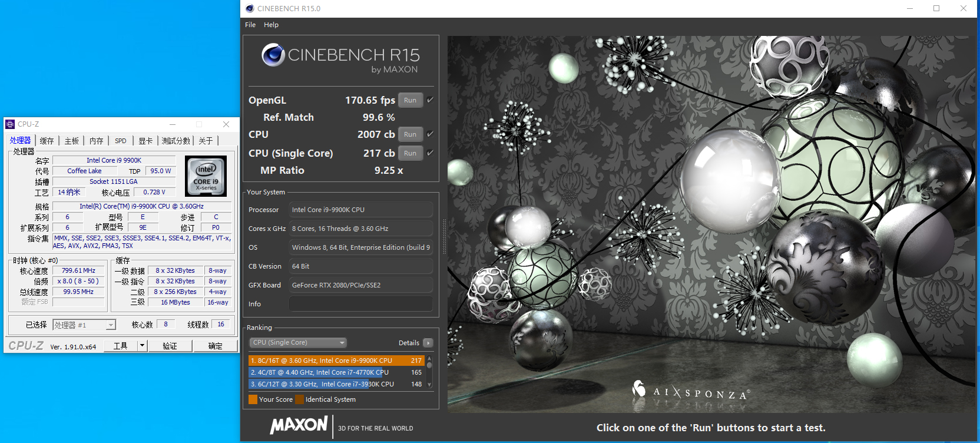Viewport: 980px width, 443px height.
Task: Toggle the CPU test checkbox
Action: coord(430,134)
